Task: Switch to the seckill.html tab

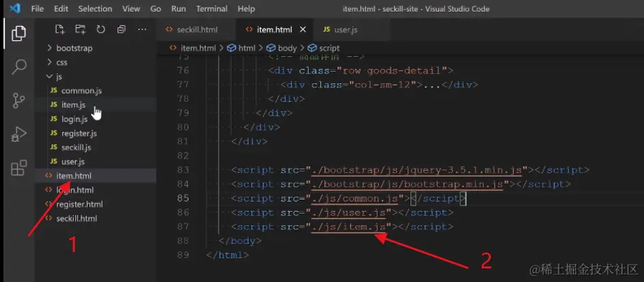Action: (x=197, y=29)
